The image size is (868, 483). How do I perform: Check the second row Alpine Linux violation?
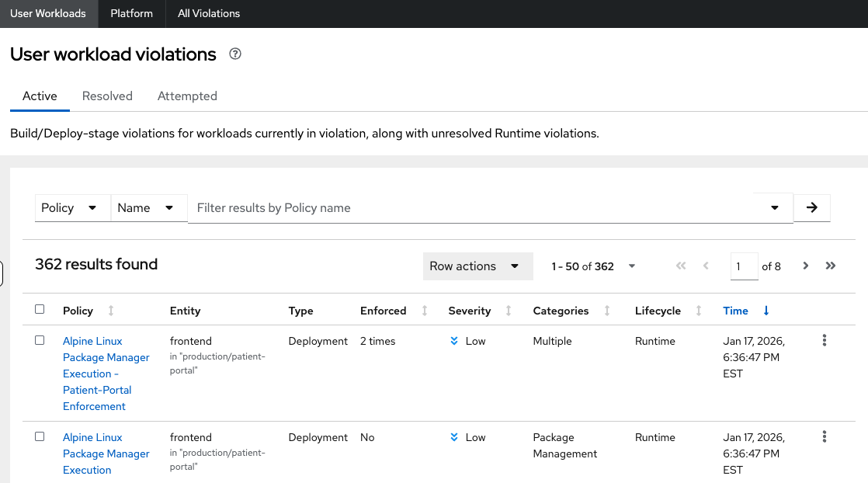click(x=40, y=436)
